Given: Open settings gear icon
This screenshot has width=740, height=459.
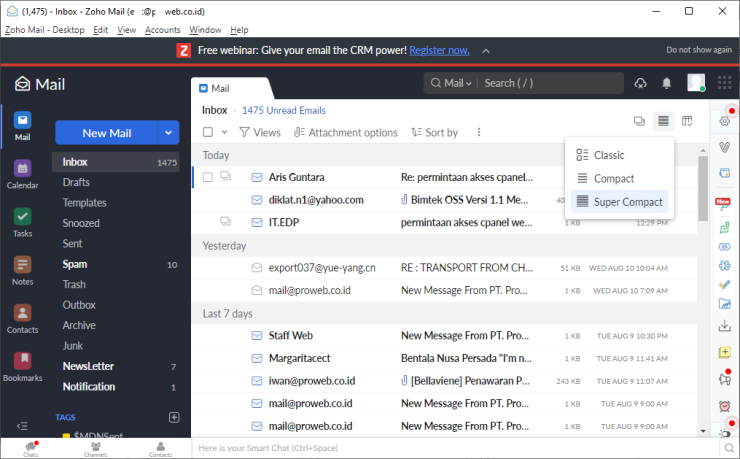Looking at the screenshot, I should point(725,121).
